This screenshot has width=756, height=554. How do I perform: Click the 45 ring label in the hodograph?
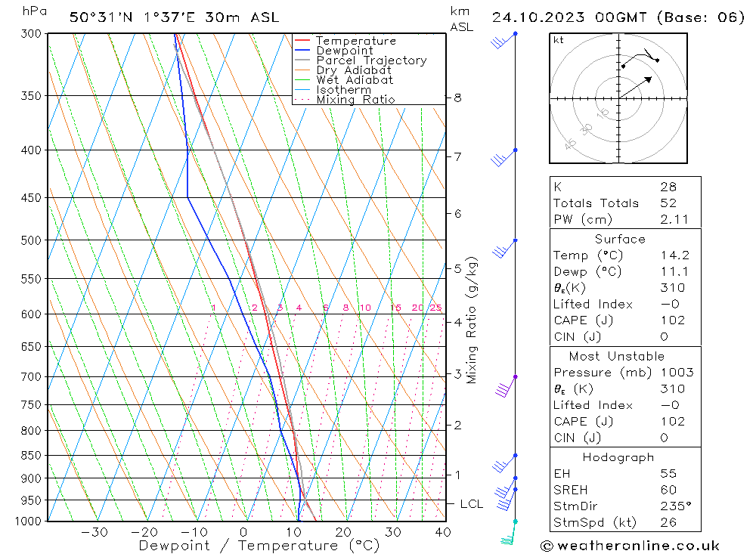pyautogui.click(x=570, y=144)
